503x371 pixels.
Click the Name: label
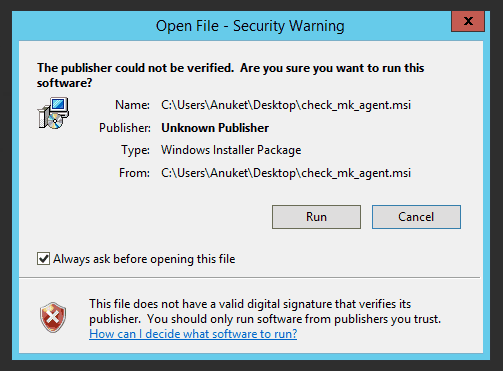pos(132,105)
